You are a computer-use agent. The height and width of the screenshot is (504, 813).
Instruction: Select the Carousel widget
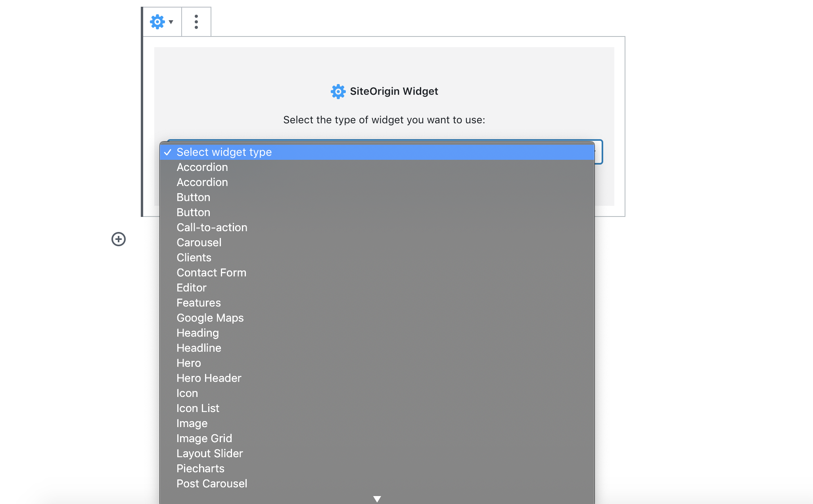coord(199,242)
